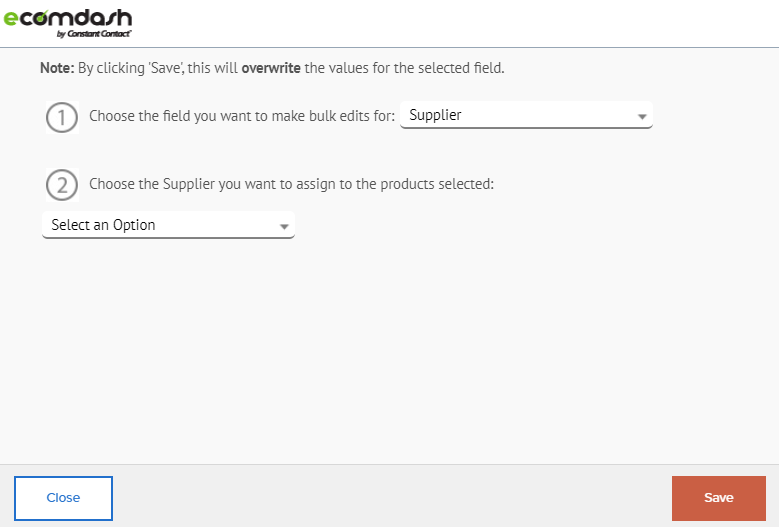Click the 'Supplier' text in the field selector
This screenshot has width=779, height=527.
pos(435,115)
